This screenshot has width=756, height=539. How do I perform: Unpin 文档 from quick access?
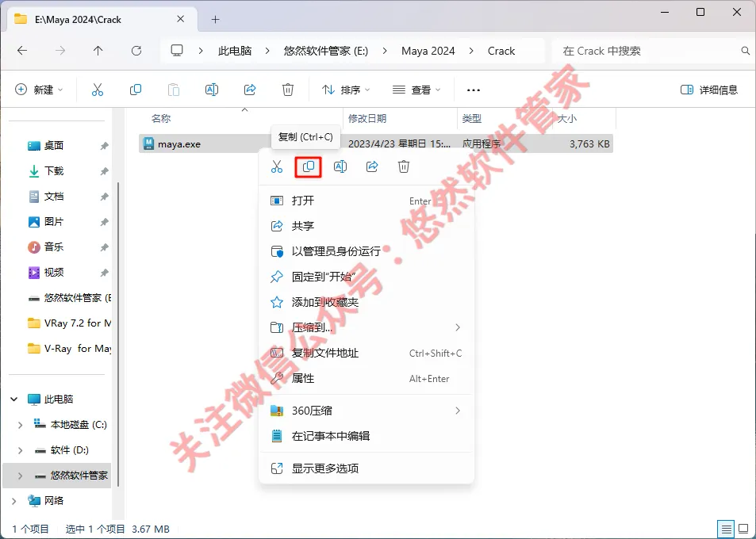coord(104,197)
